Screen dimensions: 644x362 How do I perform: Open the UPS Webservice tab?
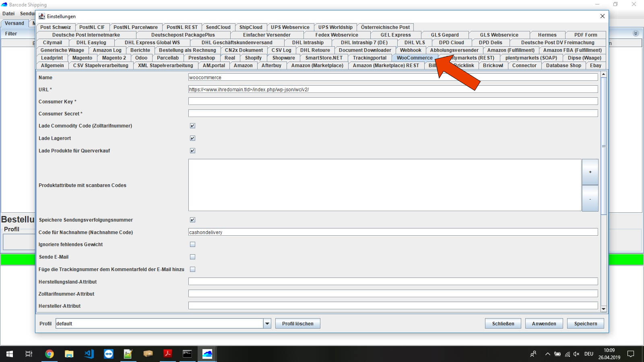coord(290,27)
